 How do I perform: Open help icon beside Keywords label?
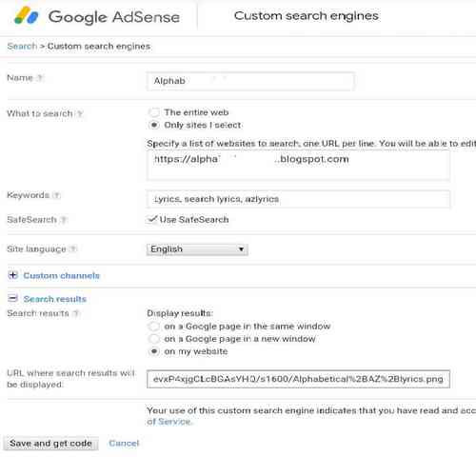[x=56, y=195]
